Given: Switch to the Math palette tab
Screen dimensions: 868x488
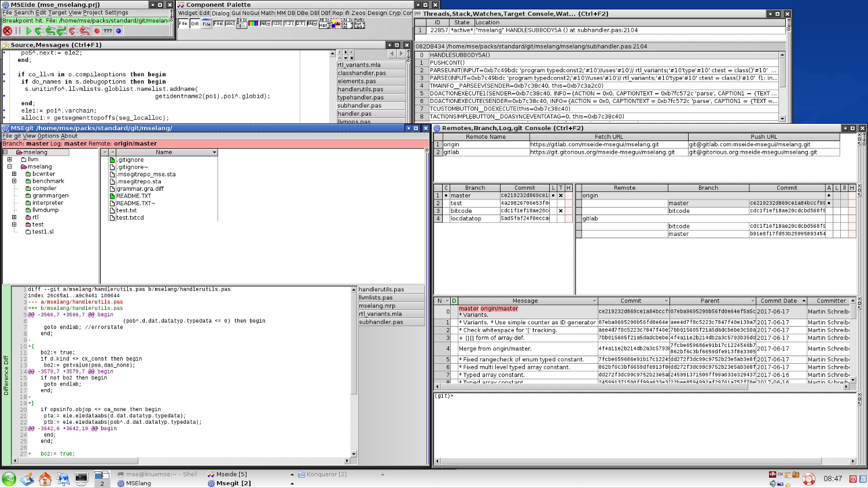Looking at the screenshot, I should pos(267,13).
